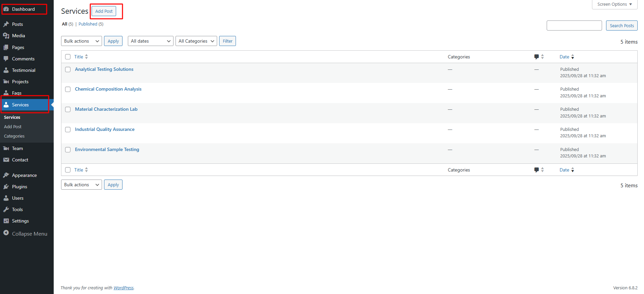The height and width of the screenshot is (294, 644).
Task: Click the search posts input field
Action: [574, 26]
